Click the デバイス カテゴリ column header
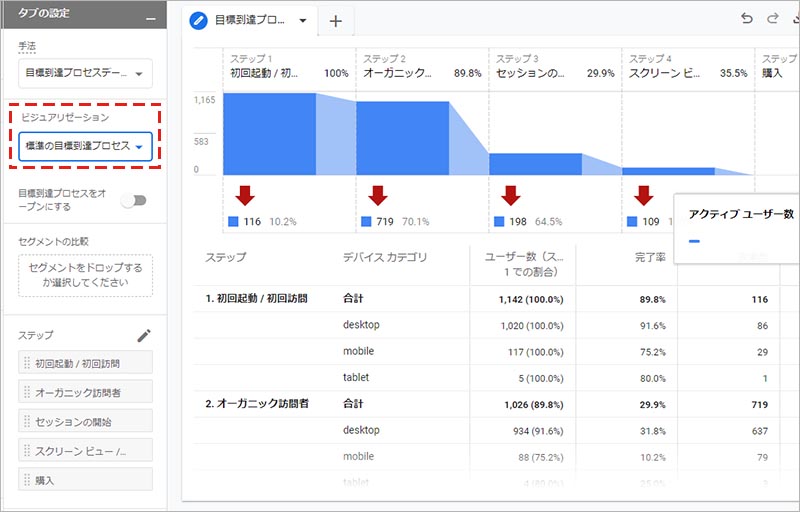This screenshot has height=512, width=800. 384,258
